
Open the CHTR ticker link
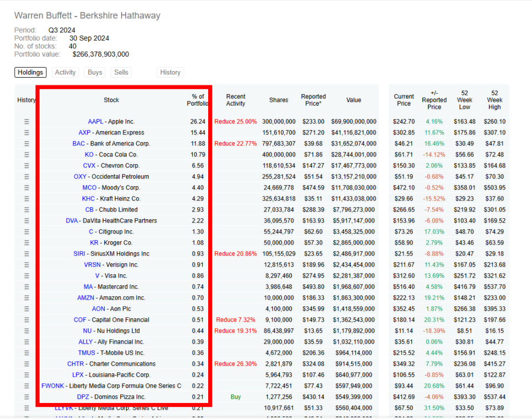pos(75,364)
